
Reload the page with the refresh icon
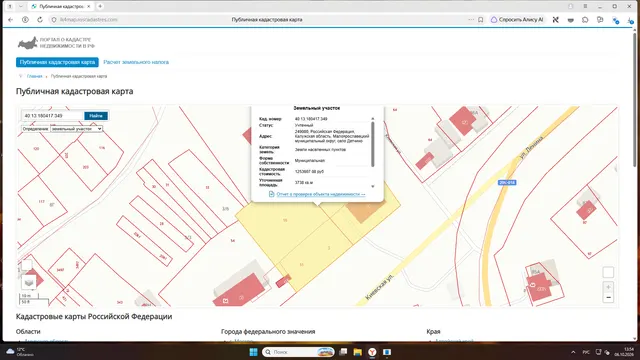click(x=40, y=20)
